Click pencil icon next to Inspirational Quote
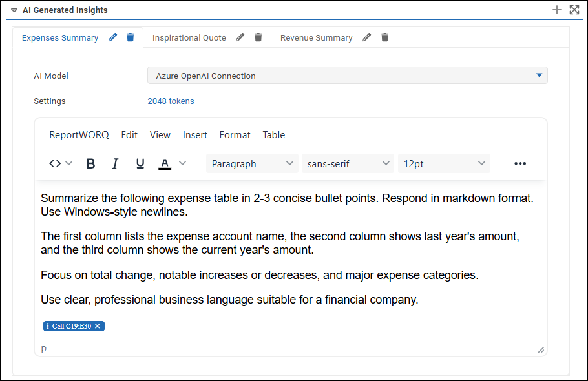 point(240,37)
